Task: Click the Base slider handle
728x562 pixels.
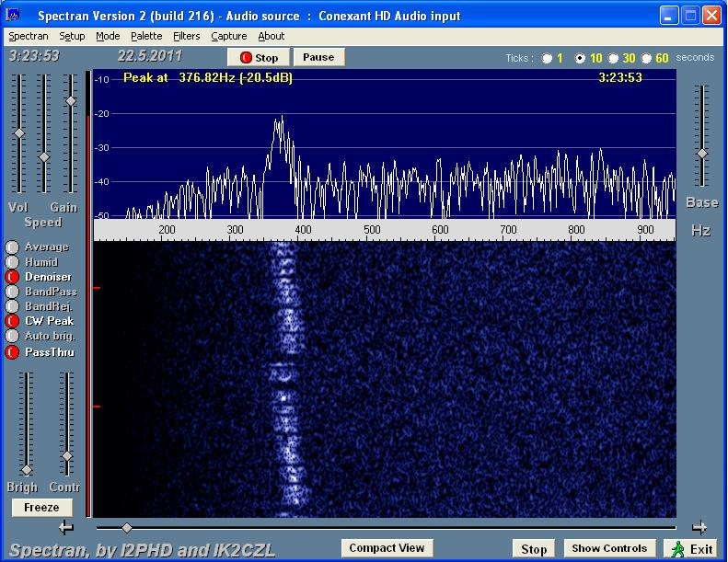Action: click(702, 153)
